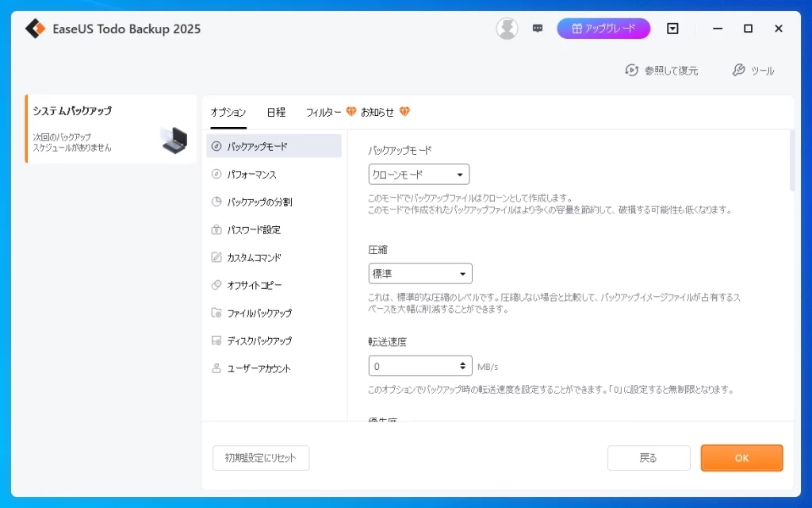
Task: Open 参照して復元 browse to recover
Action: click(x=661, y=71)
